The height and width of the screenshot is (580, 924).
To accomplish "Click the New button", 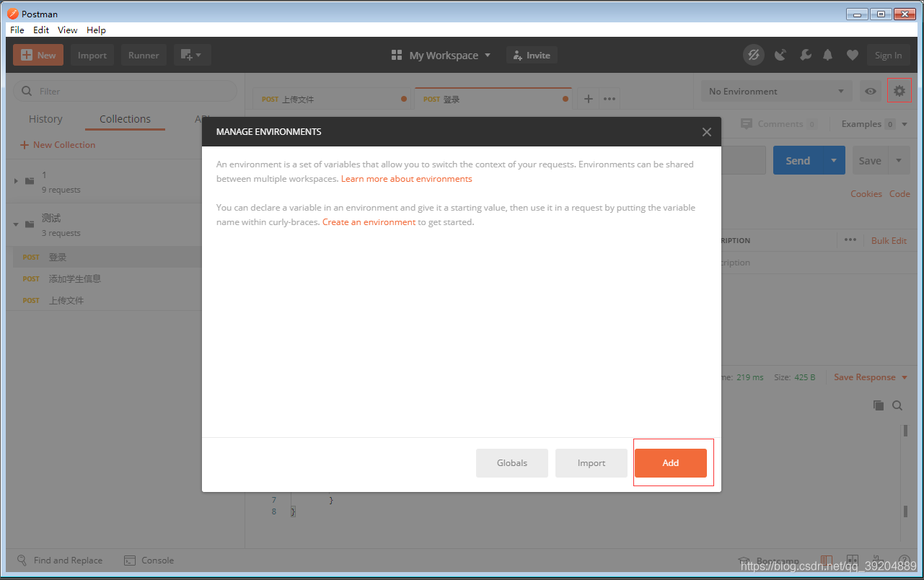I will 38,55.
